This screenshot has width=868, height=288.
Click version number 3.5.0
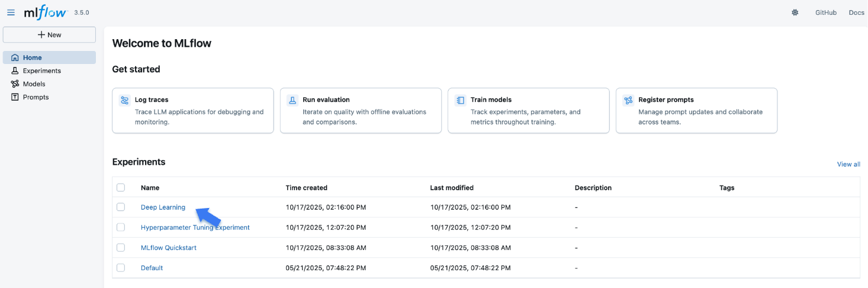point(82,12)
